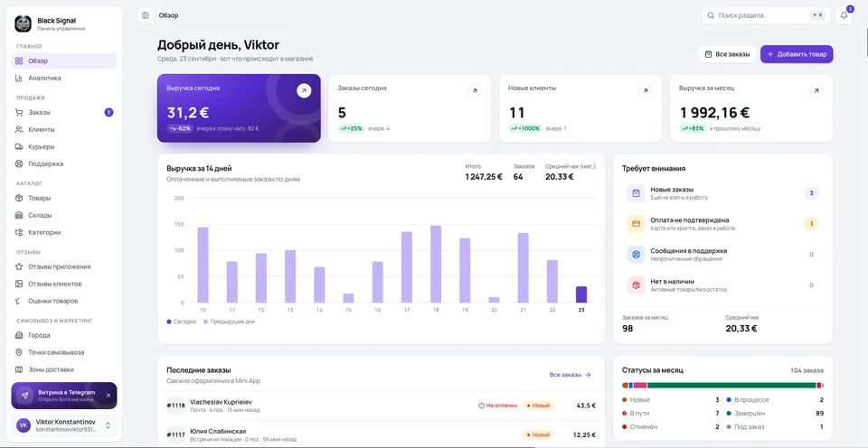
Task: Click the Обзор breadcrumb title in top bar
Action: tap(168, 15)
